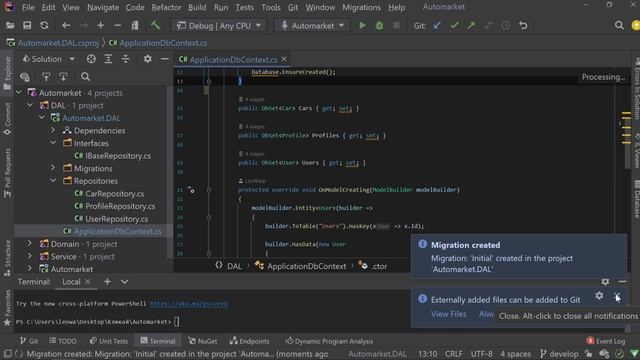Open the PowerShell aka.ms link in terminal
640x360 pixels.
[x=189, y=304]
